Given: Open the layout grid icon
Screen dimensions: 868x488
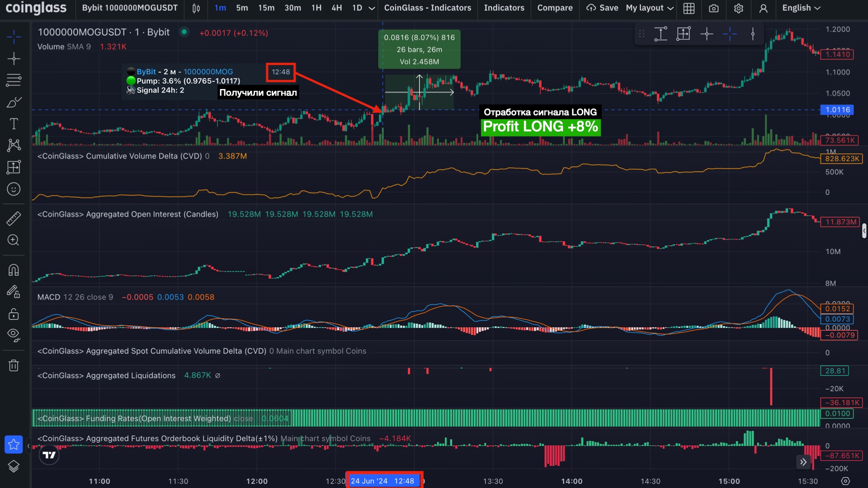Looking at the screenshot, I should pos(689,8).
